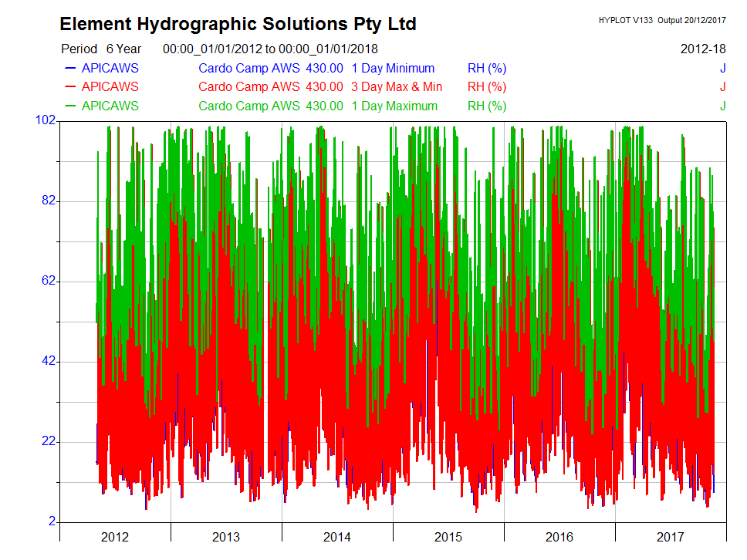This screenshot has height=560, width=747.
Task: Click the blue 'RH (%)' unit label
Action: [487, 68]
